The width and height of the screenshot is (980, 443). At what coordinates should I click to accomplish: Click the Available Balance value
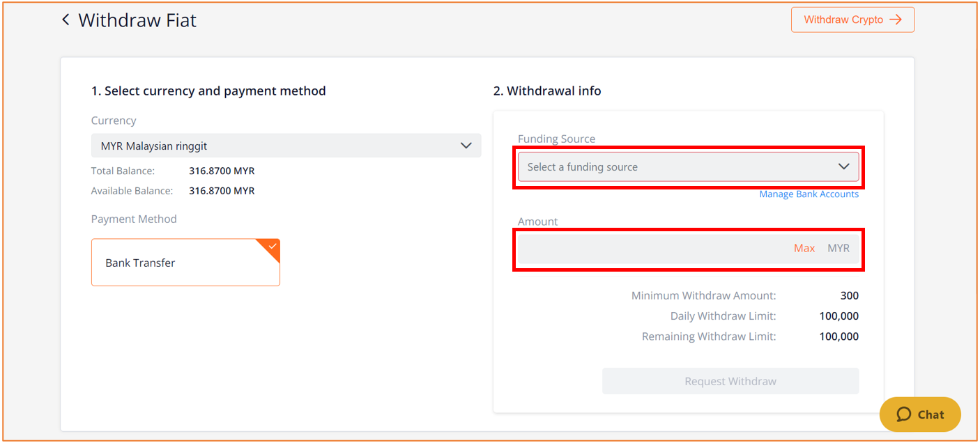pos(222,191)
